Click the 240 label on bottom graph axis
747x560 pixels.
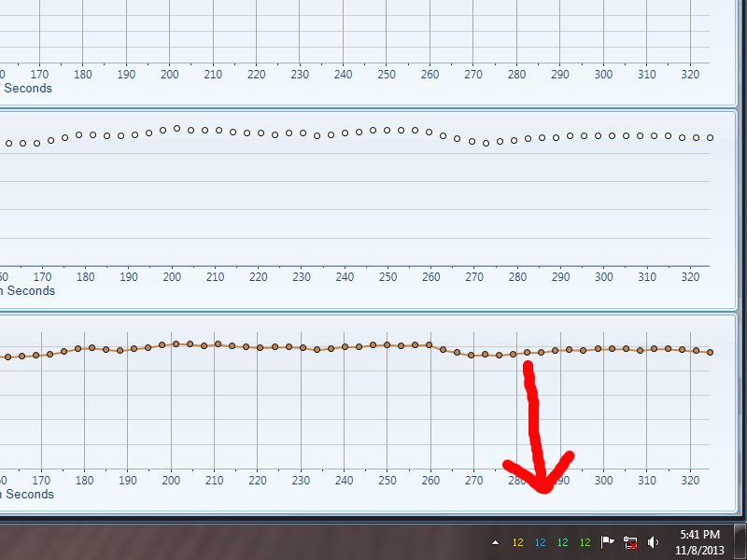(344, 481)
